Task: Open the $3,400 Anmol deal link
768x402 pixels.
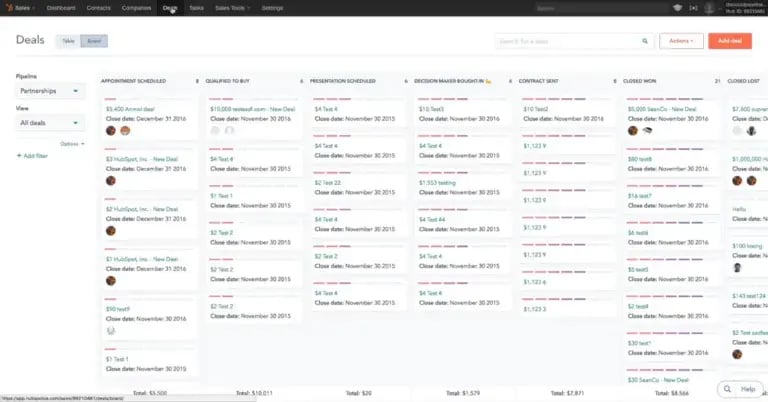Action: coord(130,109)
